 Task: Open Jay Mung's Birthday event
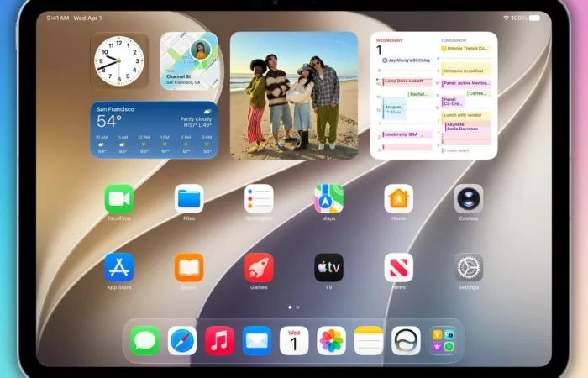click(407, 60)
